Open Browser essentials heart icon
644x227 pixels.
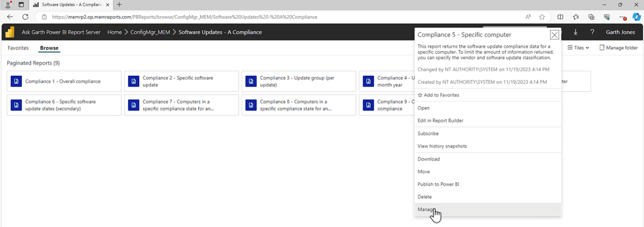[x=607, y=17]
